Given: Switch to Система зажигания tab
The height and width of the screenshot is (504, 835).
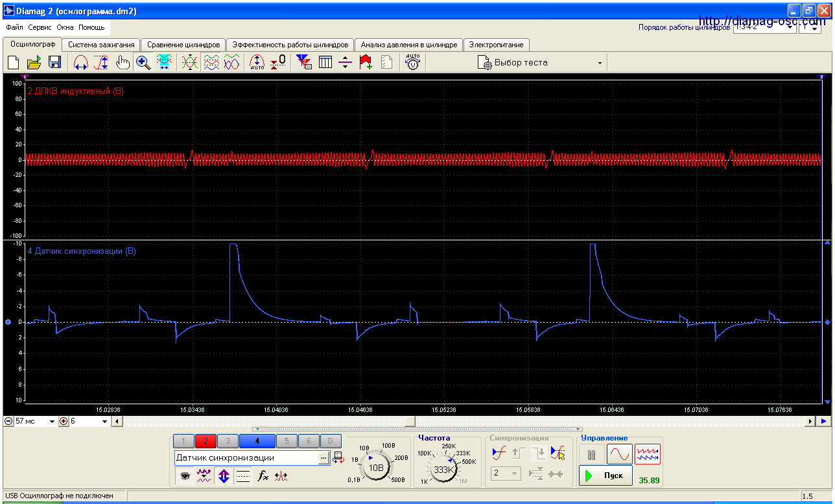Looking at the screenshot, I should pyautogui.click(x=102, y=45).
